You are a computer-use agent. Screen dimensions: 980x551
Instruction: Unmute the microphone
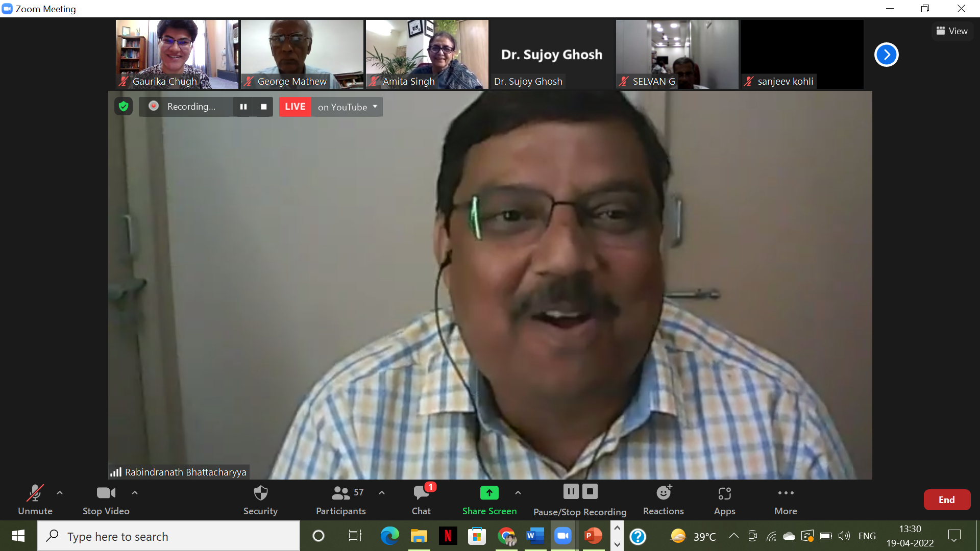point(35,493)
